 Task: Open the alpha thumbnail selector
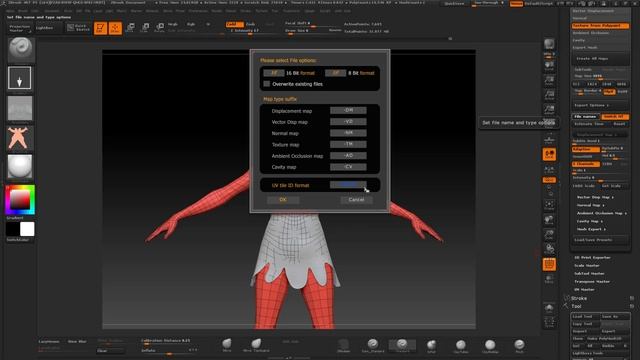[20, 108]
